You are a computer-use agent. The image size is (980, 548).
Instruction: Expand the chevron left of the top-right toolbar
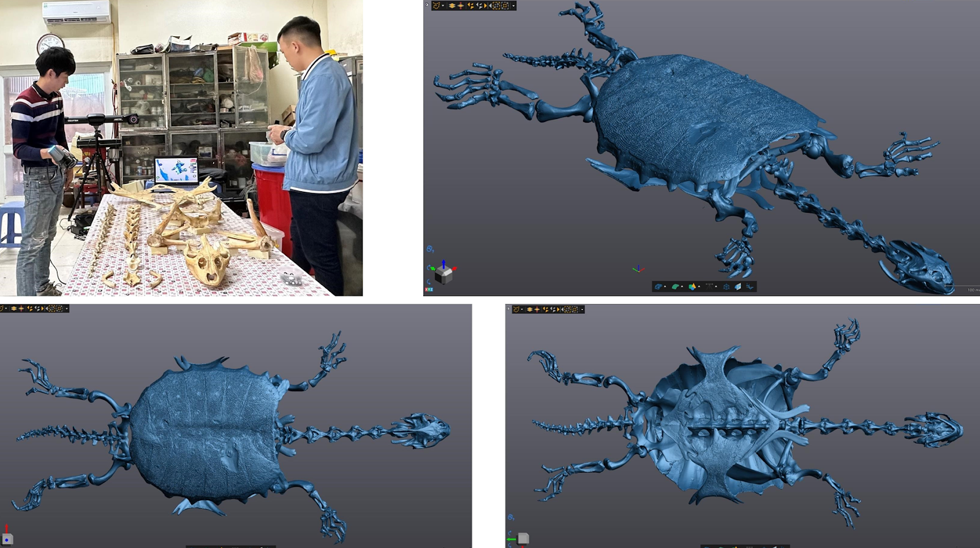point(426,5)
